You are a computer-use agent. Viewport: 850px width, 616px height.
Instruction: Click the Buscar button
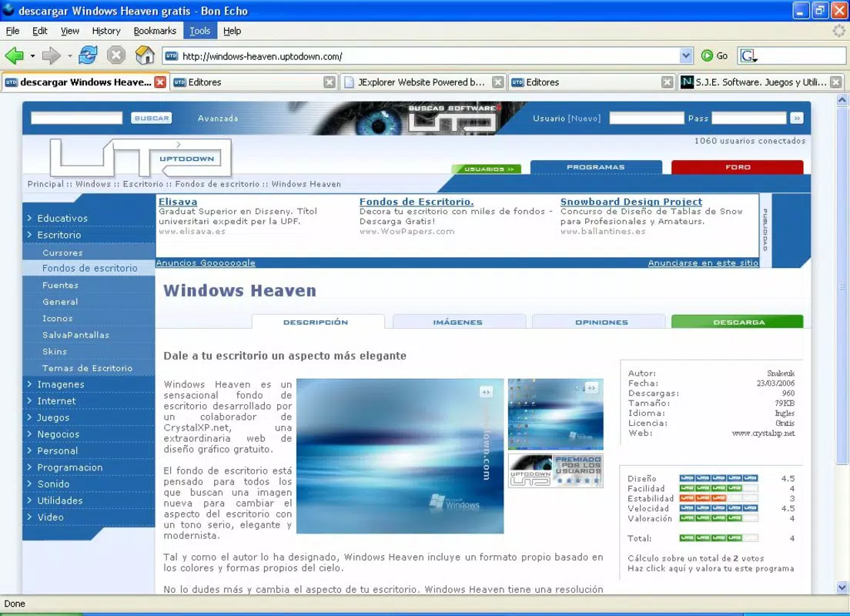(x=151, y=119)
